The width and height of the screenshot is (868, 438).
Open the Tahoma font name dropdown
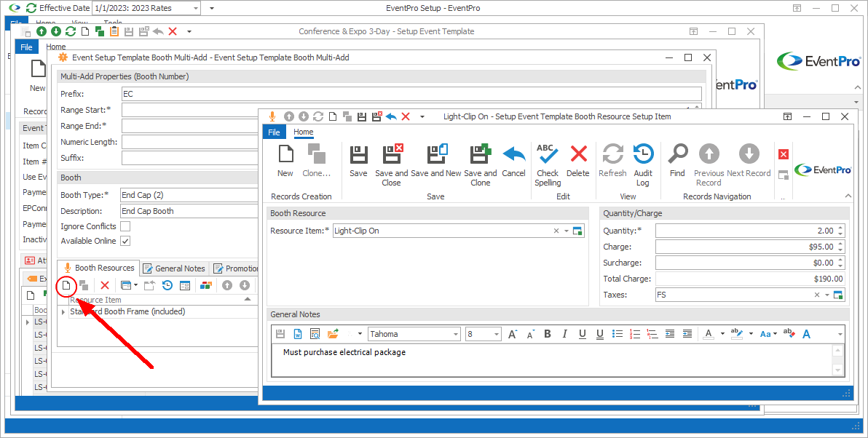(456, 334)
